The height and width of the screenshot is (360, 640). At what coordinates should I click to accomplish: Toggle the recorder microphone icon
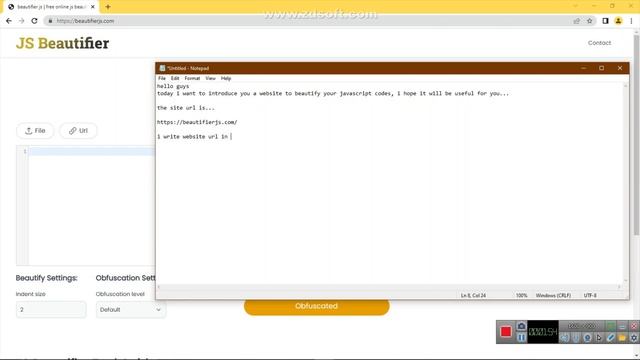click(x=576, y=338)
